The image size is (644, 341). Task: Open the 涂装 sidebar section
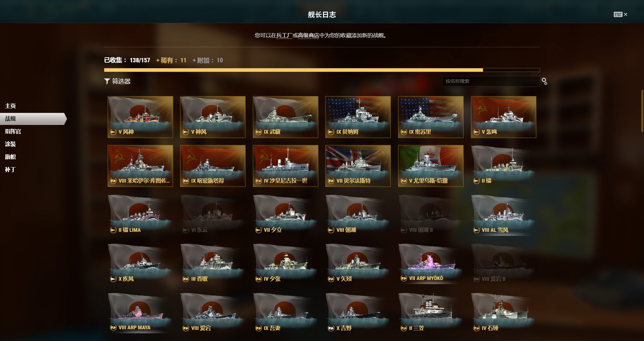click(10, 144)
